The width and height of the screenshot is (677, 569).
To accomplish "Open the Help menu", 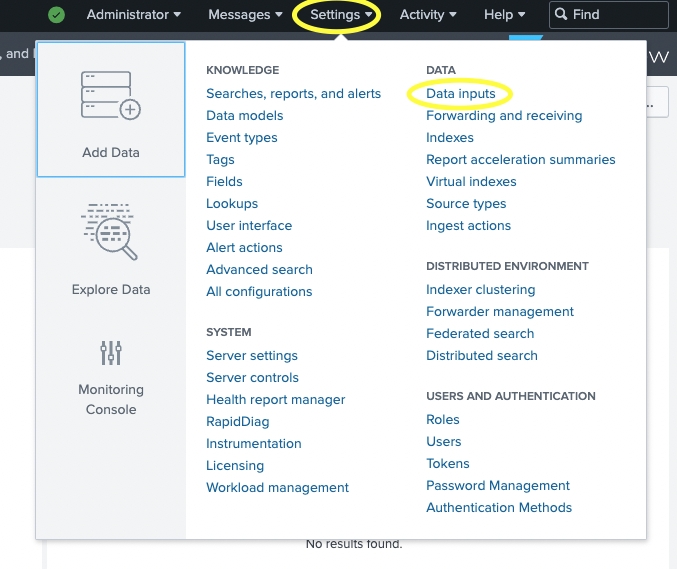I will point(504,15).
